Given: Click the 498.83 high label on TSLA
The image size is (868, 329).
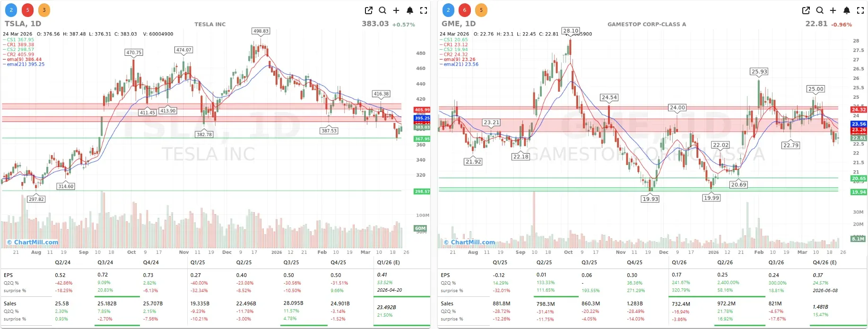Looking at the screenshot, I should click(x=261, y=31).
